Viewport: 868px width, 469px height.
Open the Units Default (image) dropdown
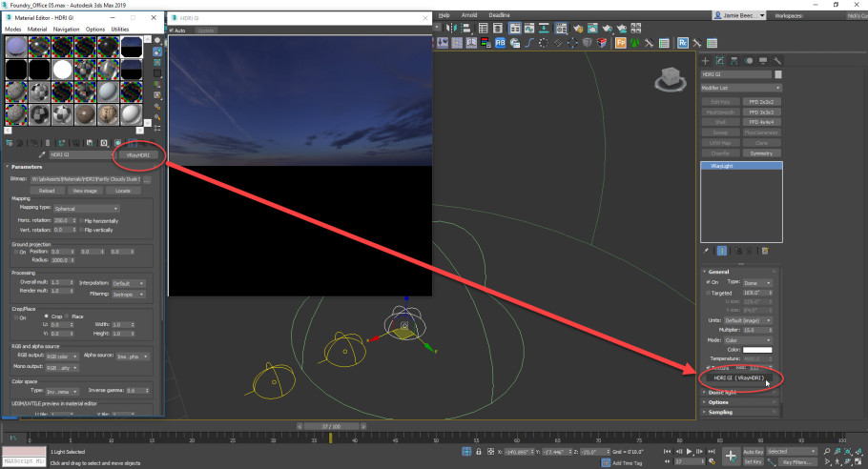click(x=748, y=320)
